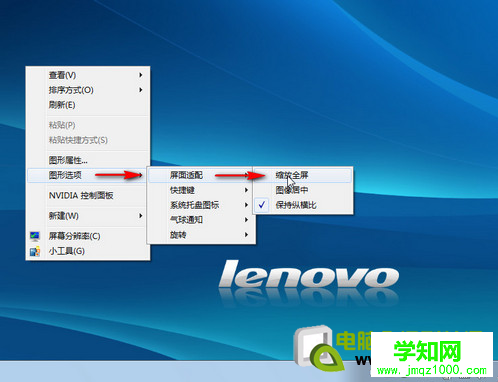Choose 缩放全屏 scaling option
This screenshot has width=498, height=382.
pyautogui.click(x=303, y=175)
